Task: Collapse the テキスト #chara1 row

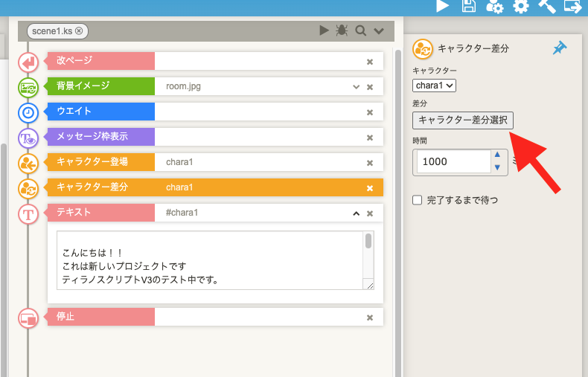Action: (x=356, y=213)
